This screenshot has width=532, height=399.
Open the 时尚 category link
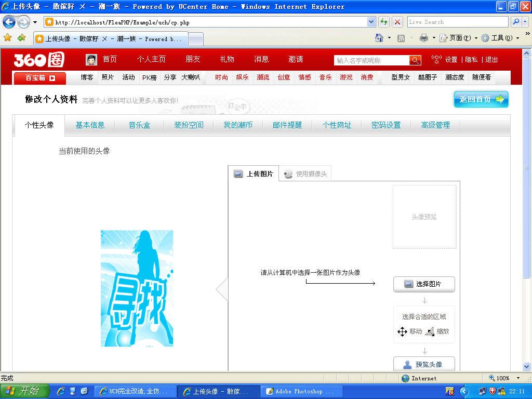(x=221, y=77)
